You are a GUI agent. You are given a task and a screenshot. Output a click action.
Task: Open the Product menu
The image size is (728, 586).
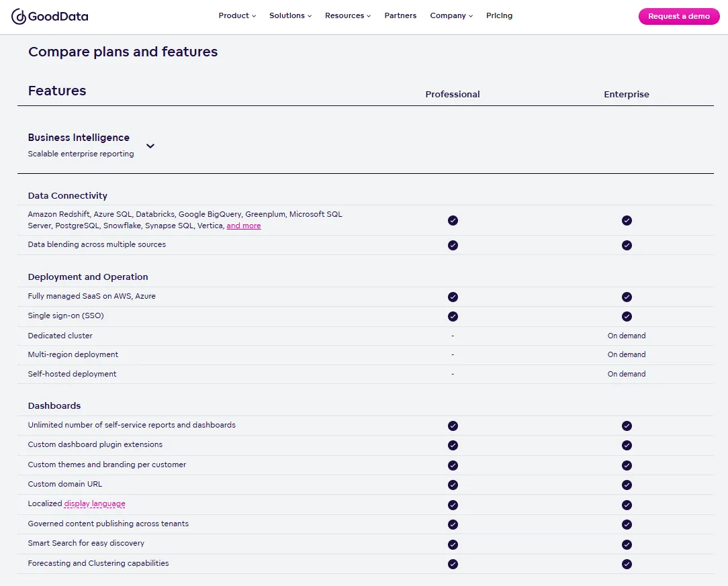(237, 16)
